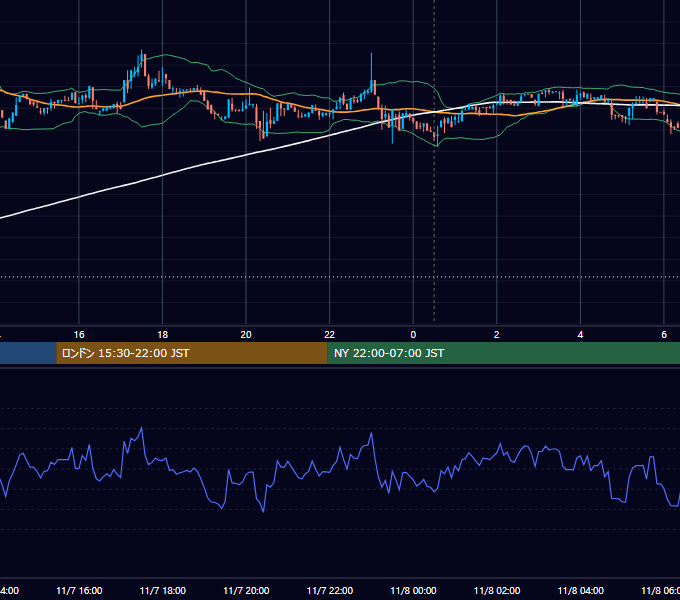
Task: Click the 11/8 00:00 date label
Action: click(x=413, y=590)
